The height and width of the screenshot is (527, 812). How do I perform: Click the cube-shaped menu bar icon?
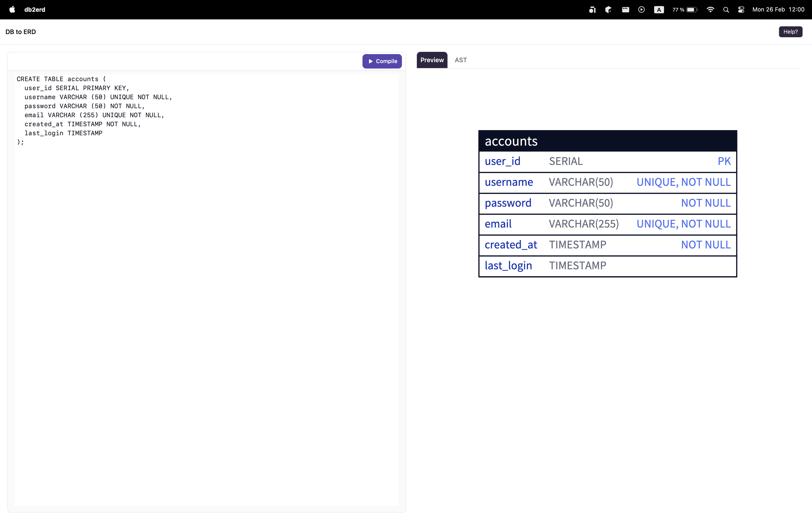(x=608, y=9)
